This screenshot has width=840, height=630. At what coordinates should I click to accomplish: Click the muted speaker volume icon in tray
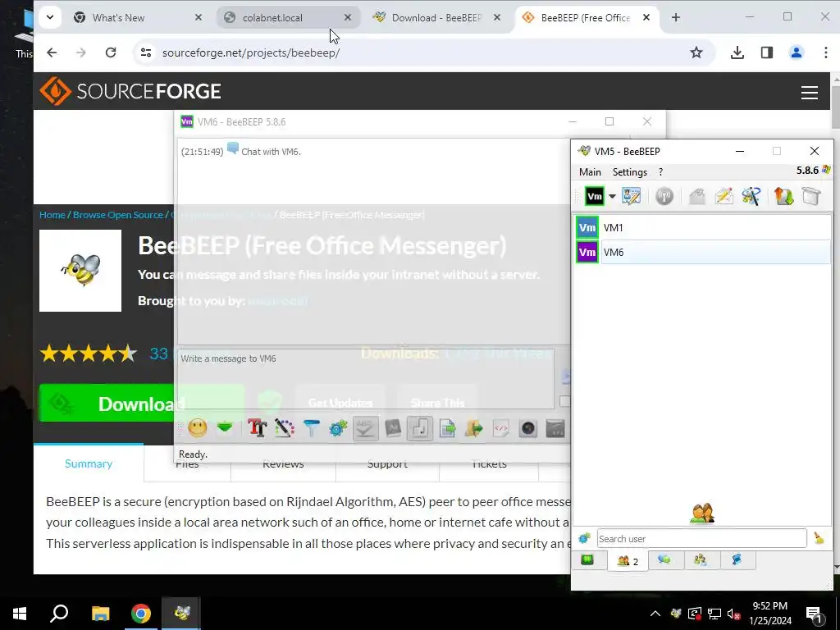(734, 614)
